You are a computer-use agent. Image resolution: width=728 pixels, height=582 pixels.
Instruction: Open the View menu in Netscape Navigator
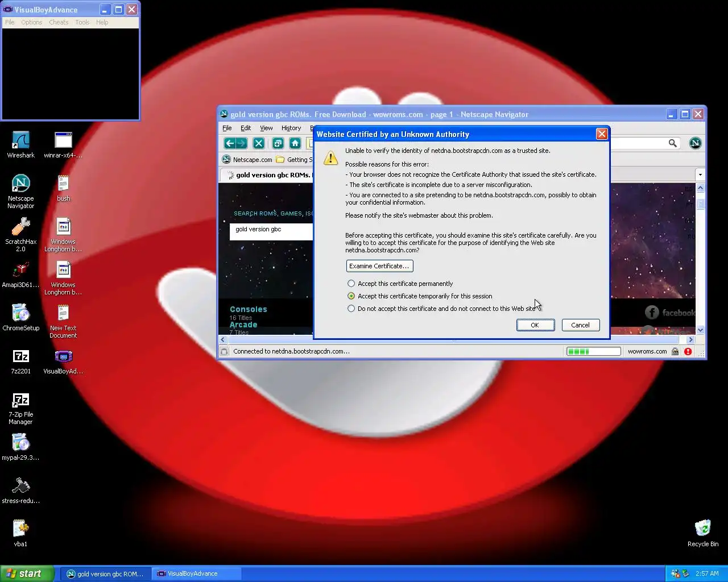(266, 128)
